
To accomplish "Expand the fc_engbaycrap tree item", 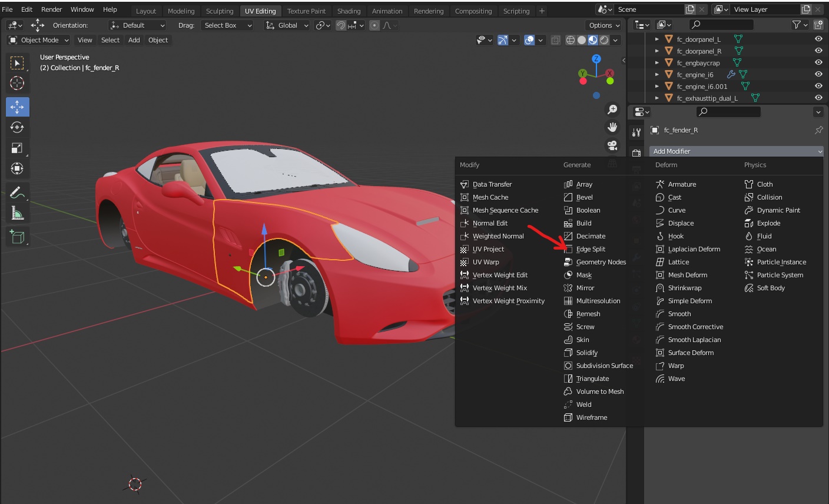I will pos(657,63).
